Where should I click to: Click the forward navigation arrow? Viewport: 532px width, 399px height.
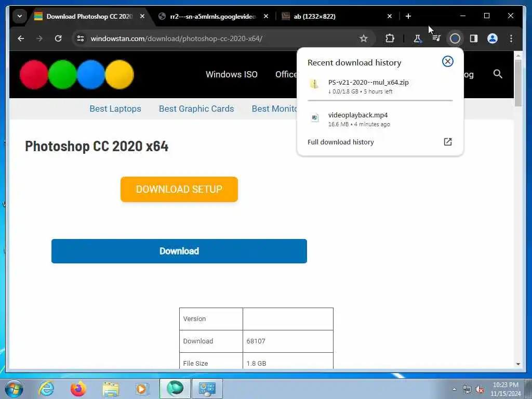pyautogui.click(x=39, y=38)
